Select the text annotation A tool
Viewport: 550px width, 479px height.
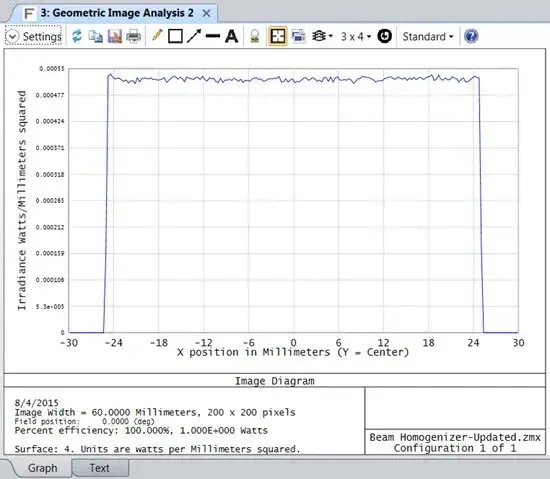coord(232,36)
